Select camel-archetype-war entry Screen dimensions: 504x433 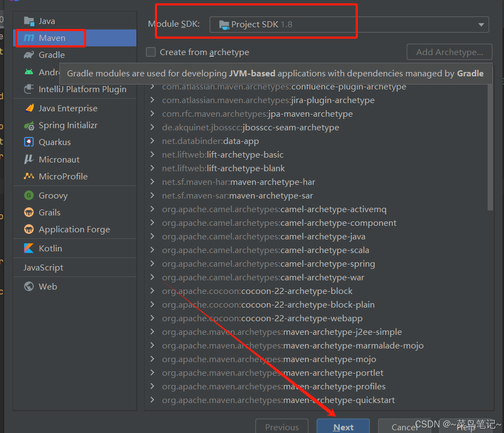[263, 277]
